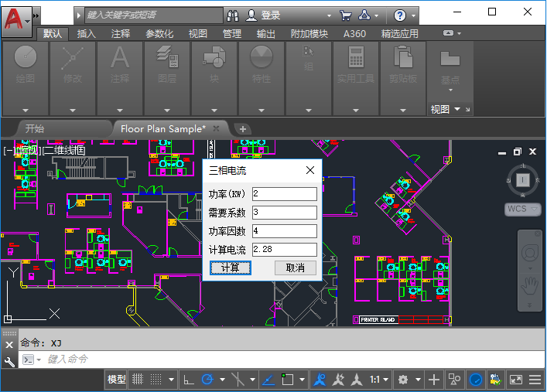Image resolution: width=547 pixels, height=392 pixels.
Task: Toggle polar tracking in status bar
Action: [x=207, y=380]
